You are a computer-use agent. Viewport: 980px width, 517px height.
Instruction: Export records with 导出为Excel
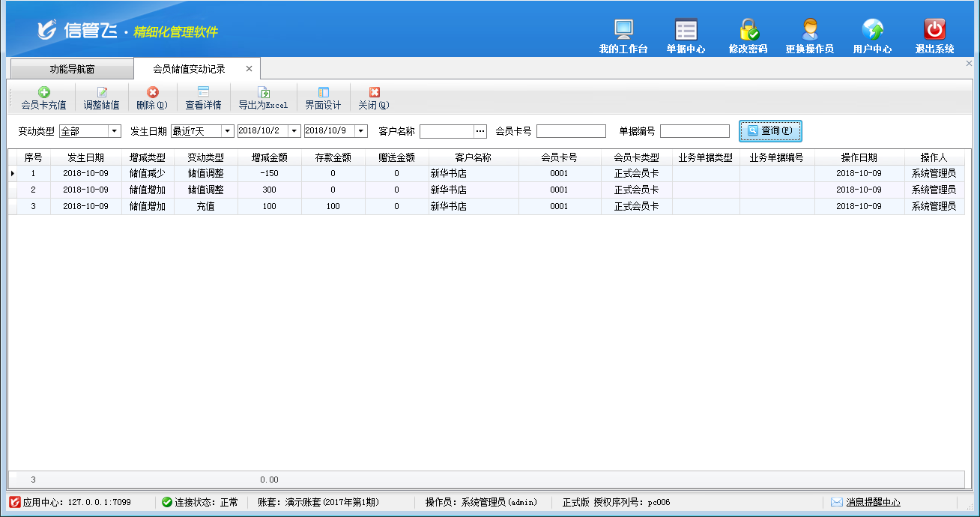coord(263,98)
